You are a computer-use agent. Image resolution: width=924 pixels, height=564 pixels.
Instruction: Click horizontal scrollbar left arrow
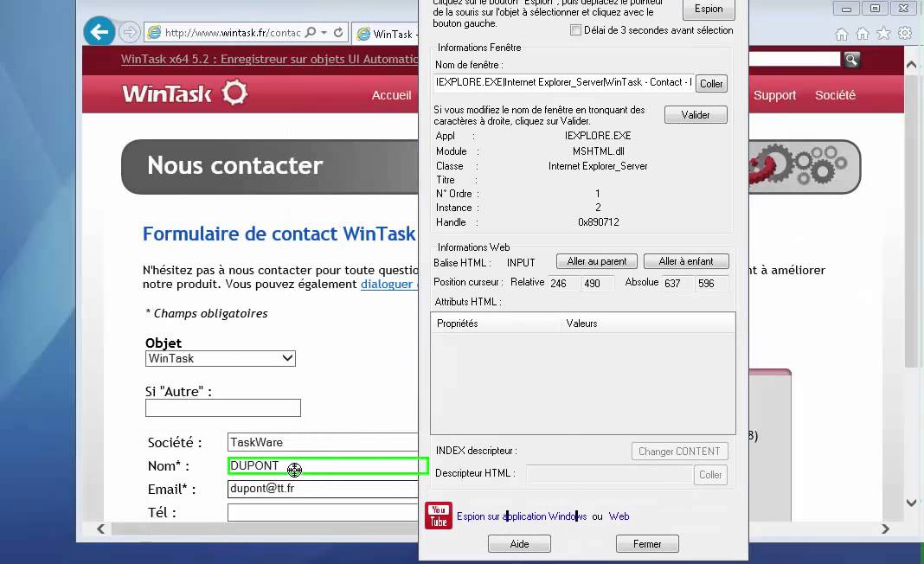click(101, 529)
